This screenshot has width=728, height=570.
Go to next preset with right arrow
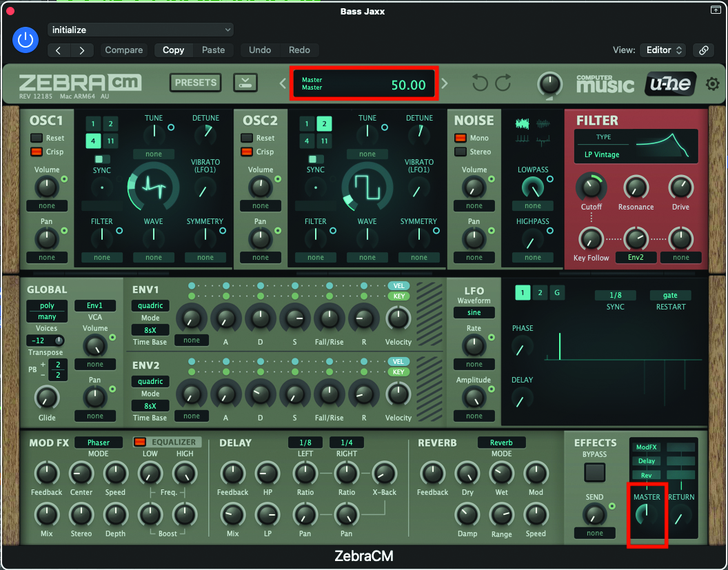coord(82,50)
